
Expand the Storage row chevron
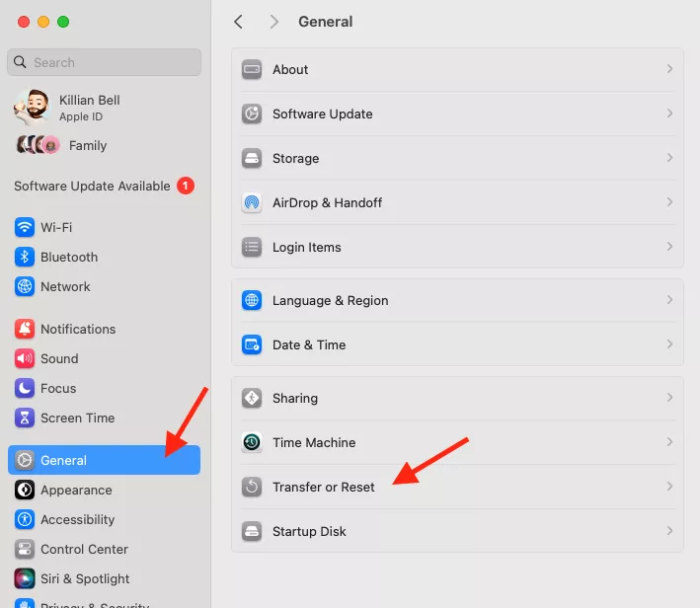pyautogui.click(x=669, y=158)
